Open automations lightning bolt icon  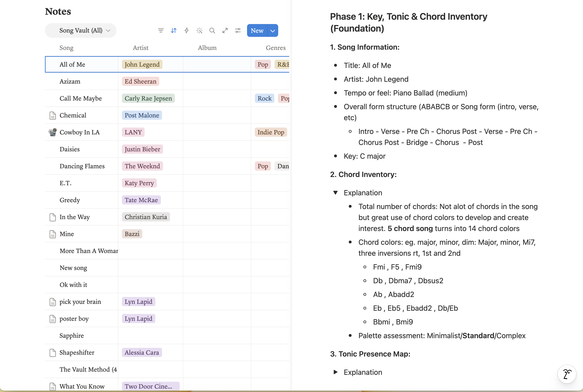tap(186, 30)
